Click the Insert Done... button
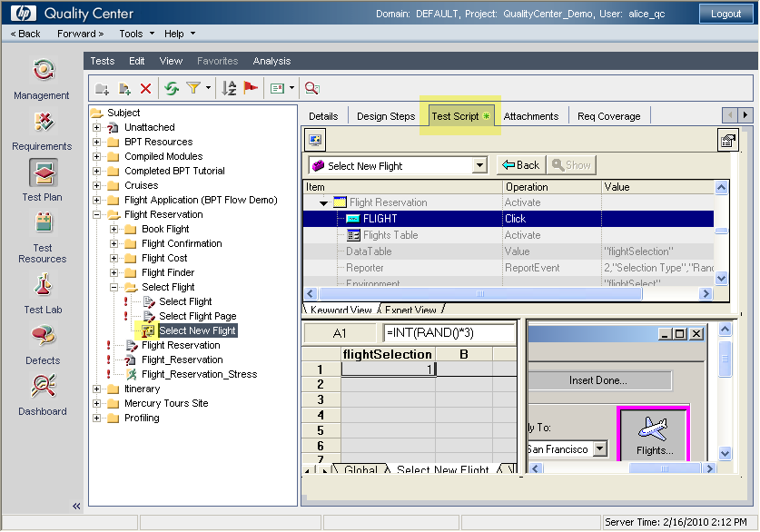 click(599, 380)
